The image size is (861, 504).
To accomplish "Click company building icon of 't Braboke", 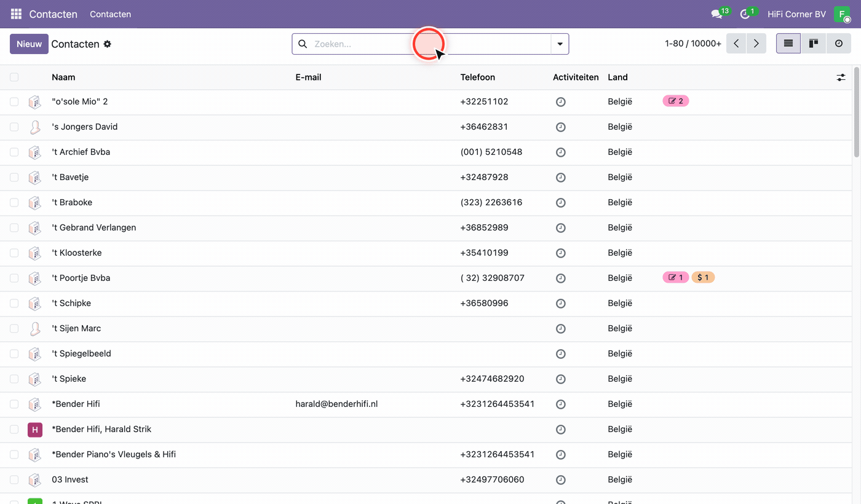I will [x=35, y=202].
